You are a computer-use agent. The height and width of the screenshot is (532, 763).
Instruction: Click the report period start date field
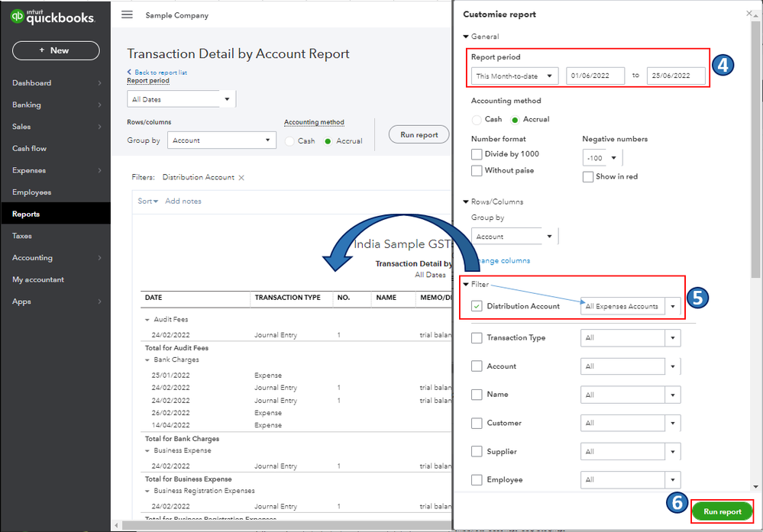[595, 76]
